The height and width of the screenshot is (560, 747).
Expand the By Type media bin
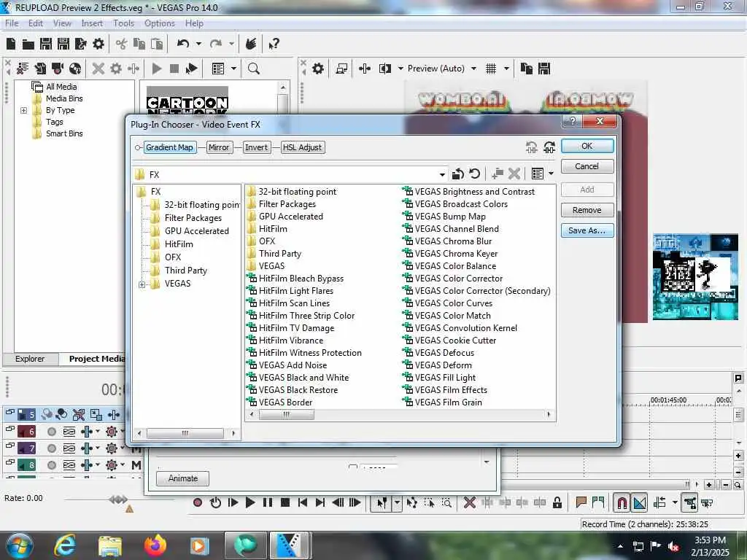pyautogui.click(x=24, y=111)
